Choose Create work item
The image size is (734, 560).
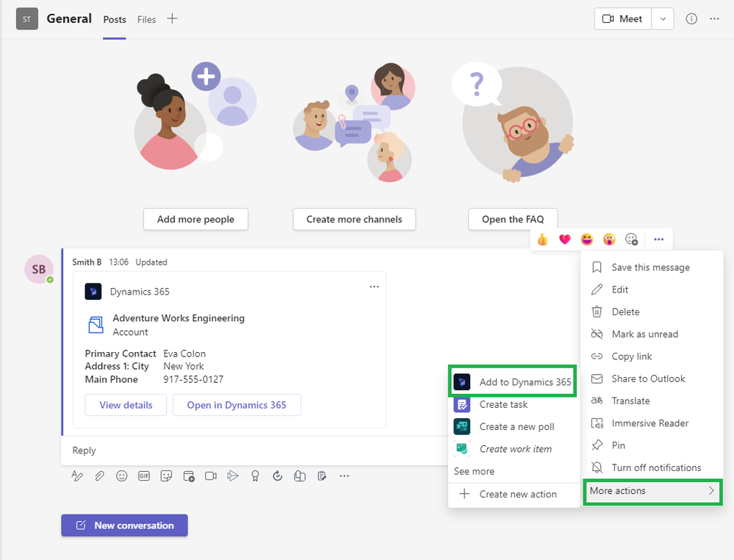(x=514, y=449)
